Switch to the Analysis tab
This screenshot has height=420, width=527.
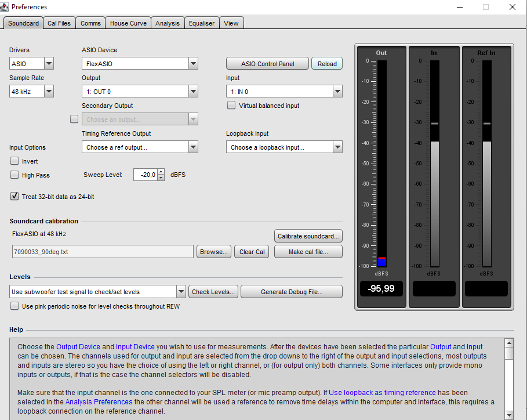(x=168, y=23)
